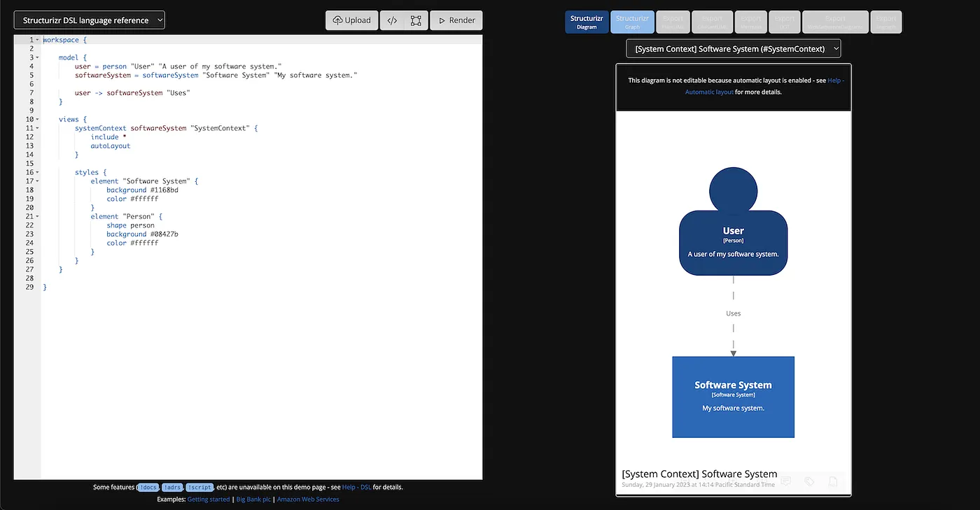Click the 'shape person' code line
This screenshot has width=980, height=510.
tap(131, 225)
